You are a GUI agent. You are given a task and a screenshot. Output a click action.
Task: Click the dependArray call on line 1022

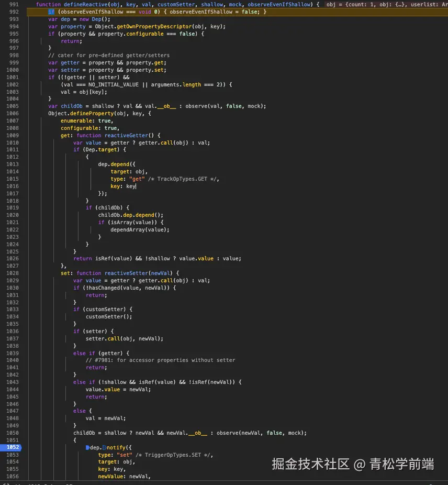point(125,229)
